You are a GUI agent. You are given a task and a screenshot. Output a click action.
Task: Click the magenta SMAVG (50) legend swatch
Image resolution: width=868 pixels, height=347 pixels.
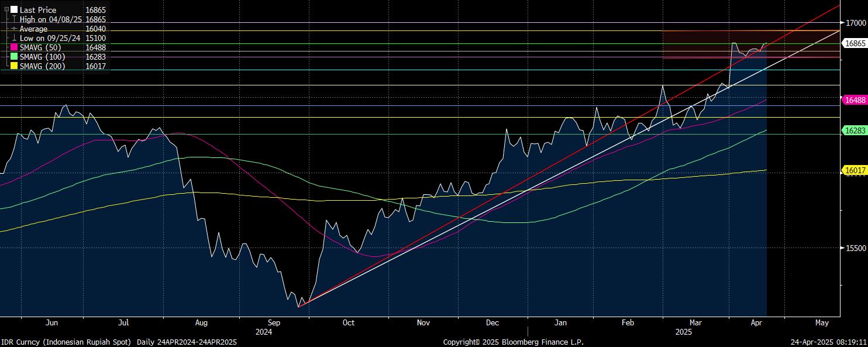pos(14,47)
